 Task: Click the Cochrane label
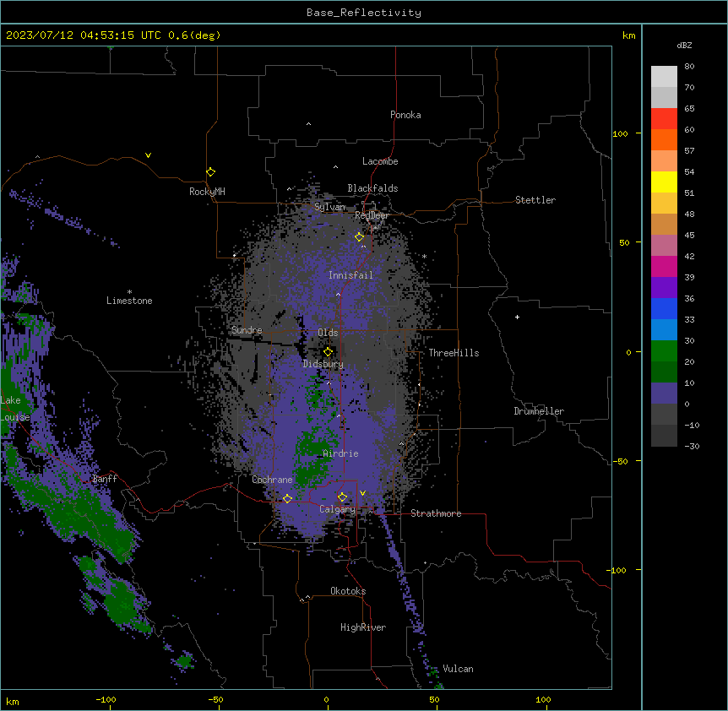(x=272, y=480)
